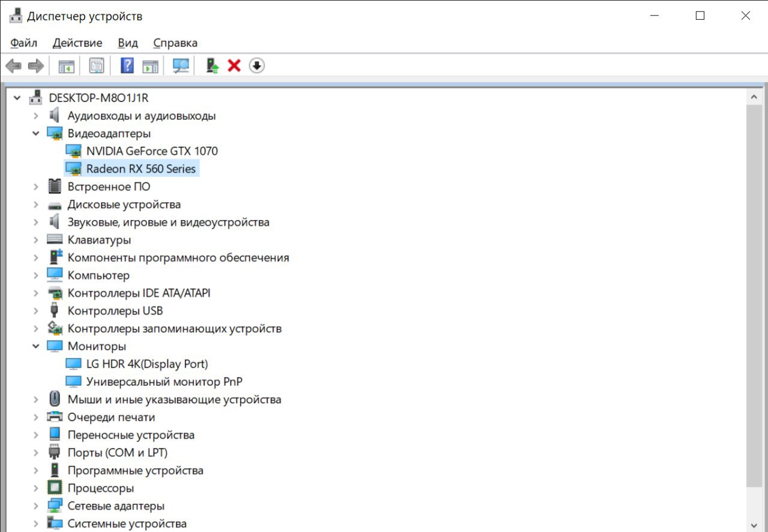This screenshot has width=768, height=532.
Task: Select the Контроллеры USB row text
Action: (x=115, y=311)
